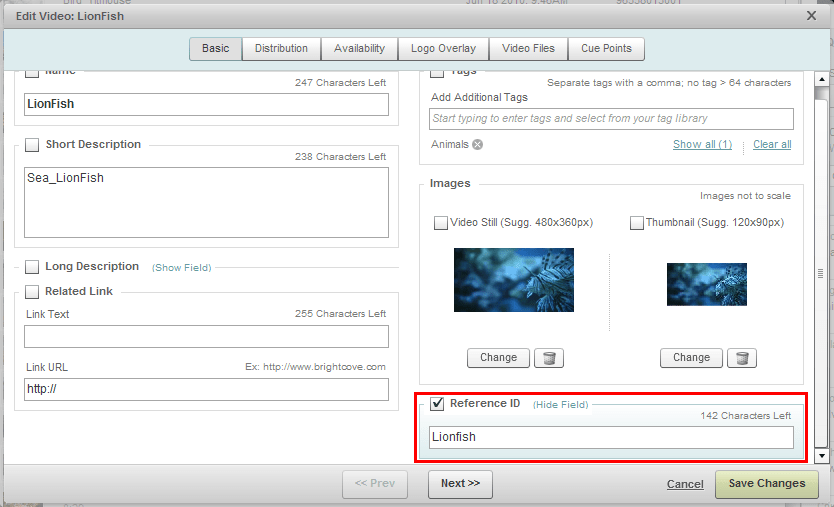
Task: Uncheck the Reference ID checkbox
Action: [437, 404]
